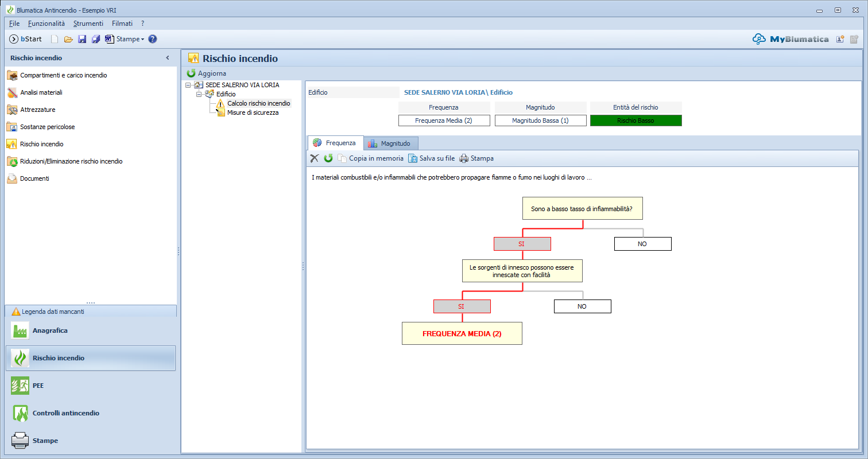Click the green Rischio Basso indicator
868x459 pixels.
pyautogui.click(x=635, y=120)
